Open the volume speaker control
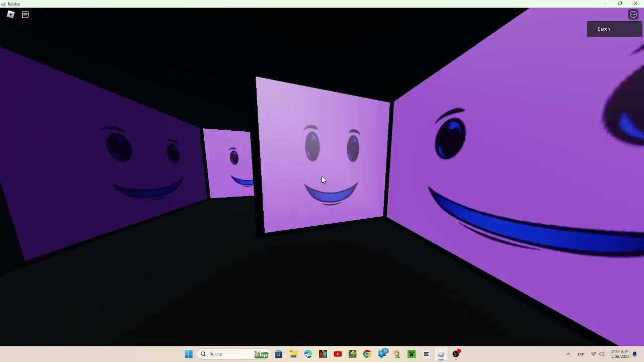The image size is (644, 362). 602,354
